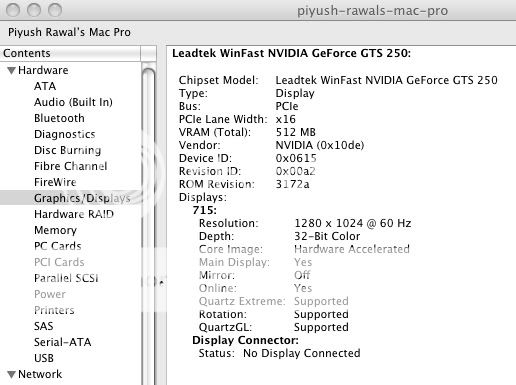Open USB hardware entry
This screenshot has width=516, height=385.
pos(44,358)
